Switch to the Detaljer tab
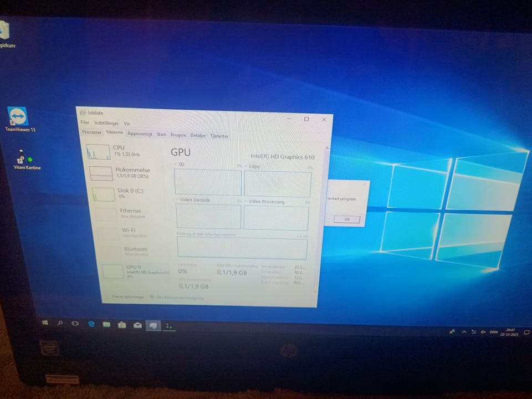This screenshot has height=399, width=532. pyautogui.click(x=198, y=135)
